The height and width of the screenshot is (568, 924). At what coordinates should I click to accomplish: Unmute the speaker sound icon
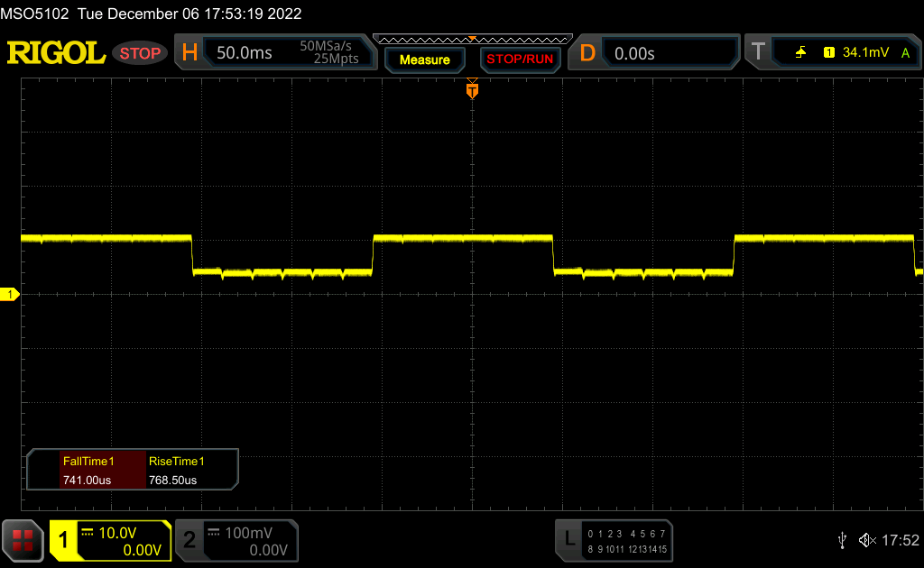tap(866, 540)
